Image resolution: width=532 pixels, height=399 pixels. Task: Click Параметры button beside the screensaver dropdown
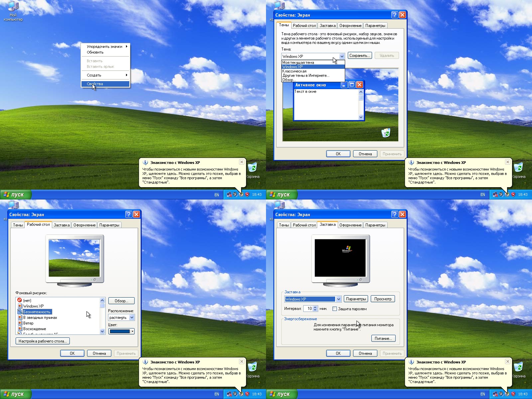(x=356, y=299)
